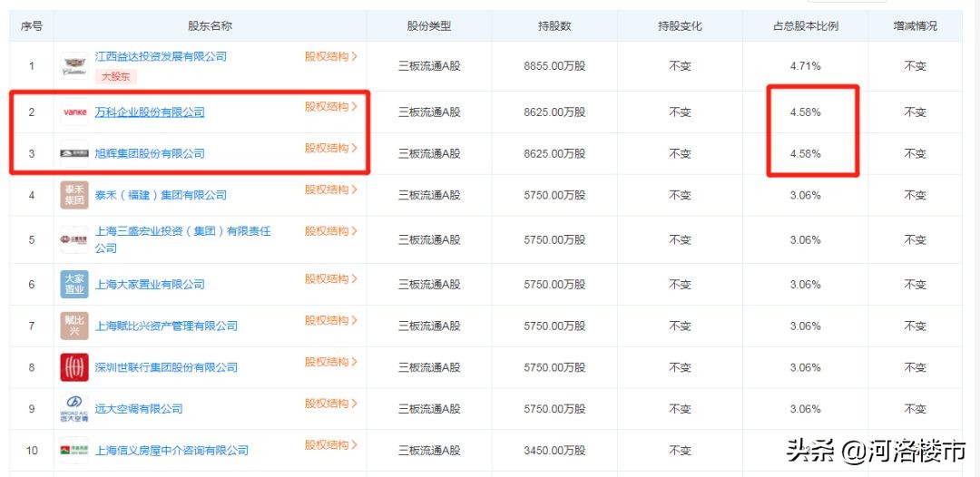
Task: Select 三板流通A股 in 江西益达 row
Action: (428, 66)
